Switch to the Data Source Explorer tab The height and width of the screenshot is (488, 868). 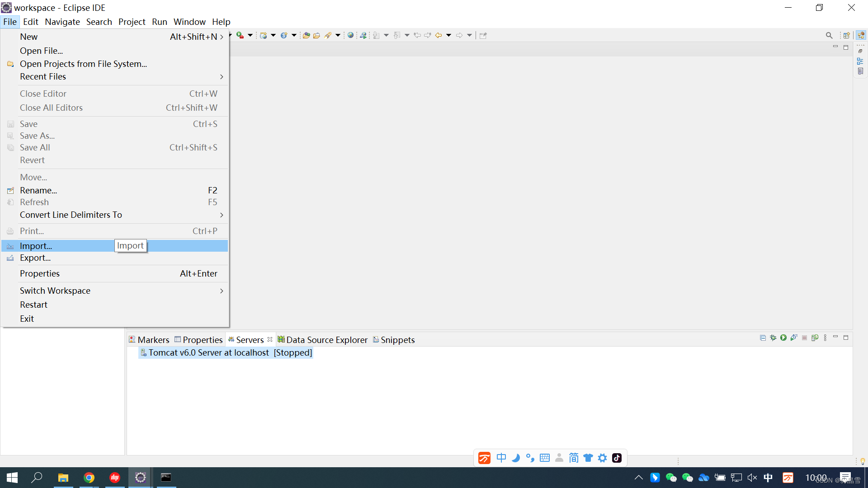326,340
